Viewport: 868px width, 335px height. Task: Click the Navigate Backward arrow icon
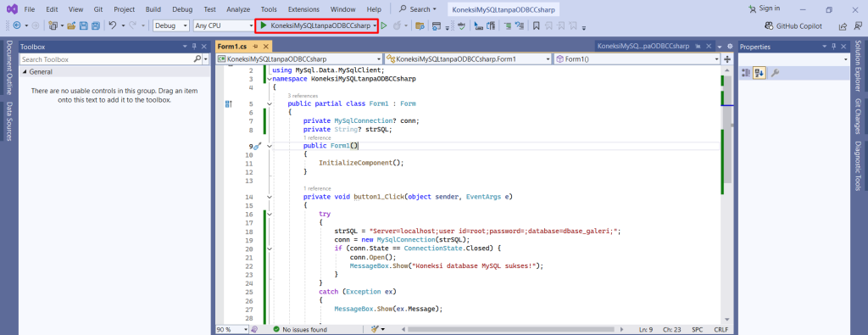coord(16,25)
